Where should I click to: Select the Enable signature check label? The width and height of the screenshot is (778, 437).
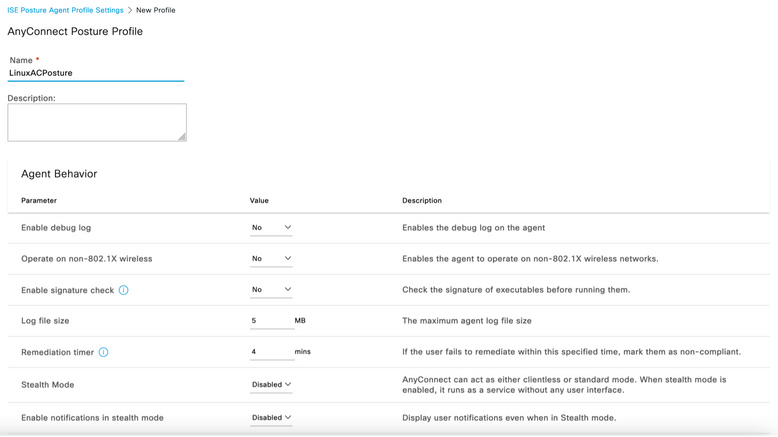(67, 290)
